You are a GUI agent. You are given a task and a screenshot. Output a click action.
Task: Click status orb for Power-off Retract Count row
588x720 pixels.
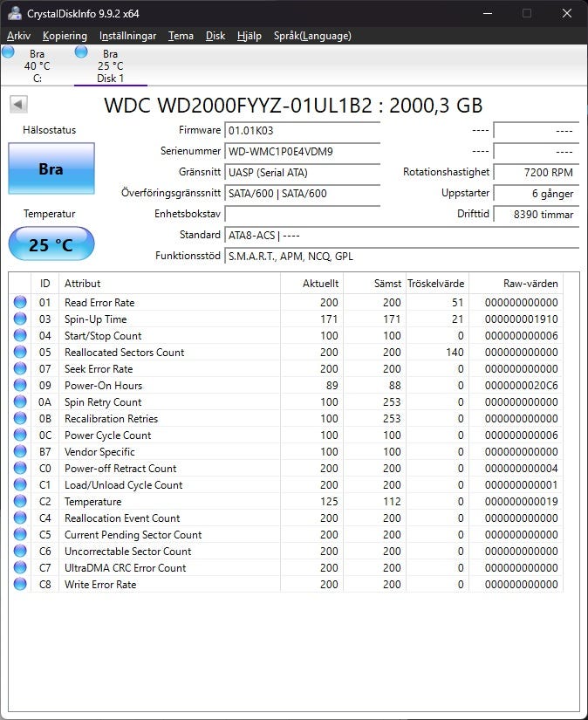(20, 468)
